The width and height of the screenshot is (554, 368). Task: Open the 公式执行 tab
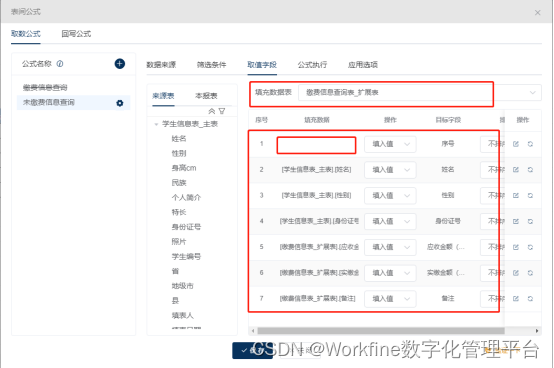click(312, 65)
